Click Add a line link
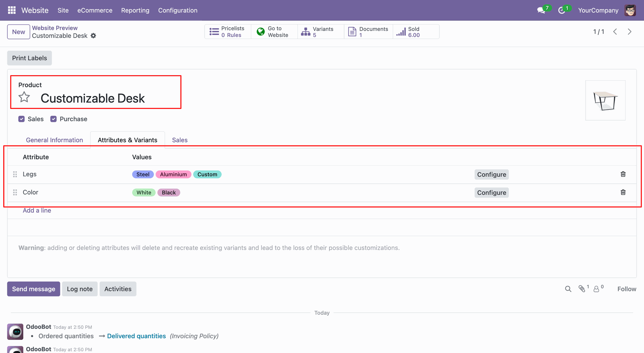644x353 pixels. coord(37,210)
